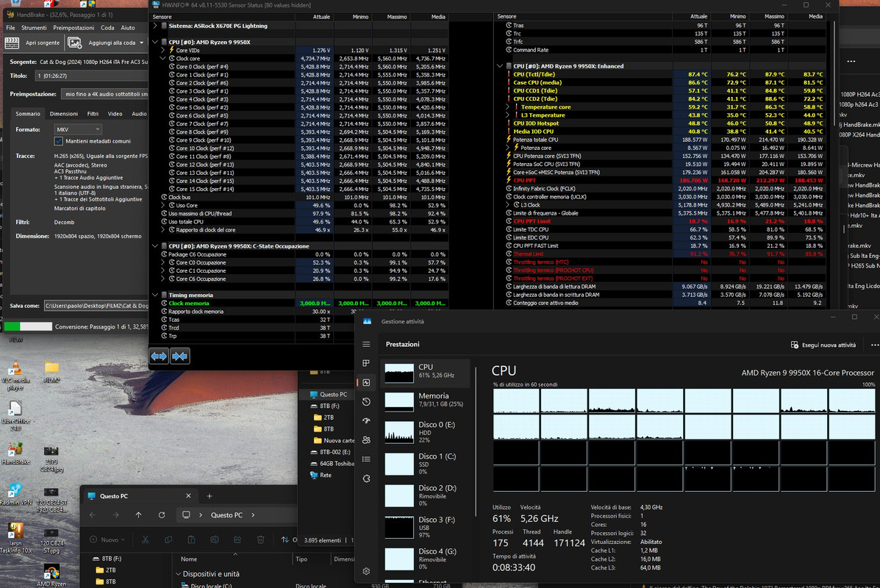Viewport: 880px width, 588px height.
Task: Select the HandBrake desktop shortcut icon
Action: [15, 453]
